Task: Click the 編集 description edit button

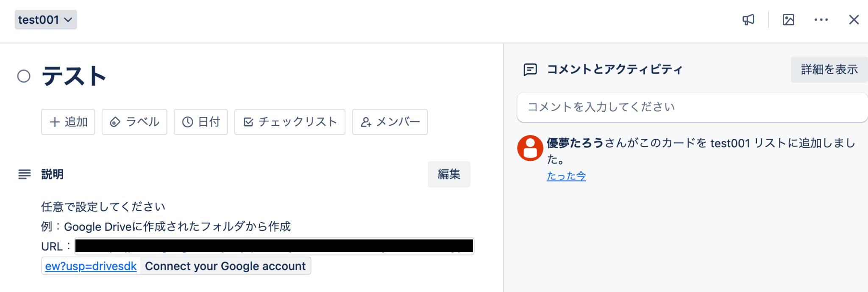Action: pos(449,174)
